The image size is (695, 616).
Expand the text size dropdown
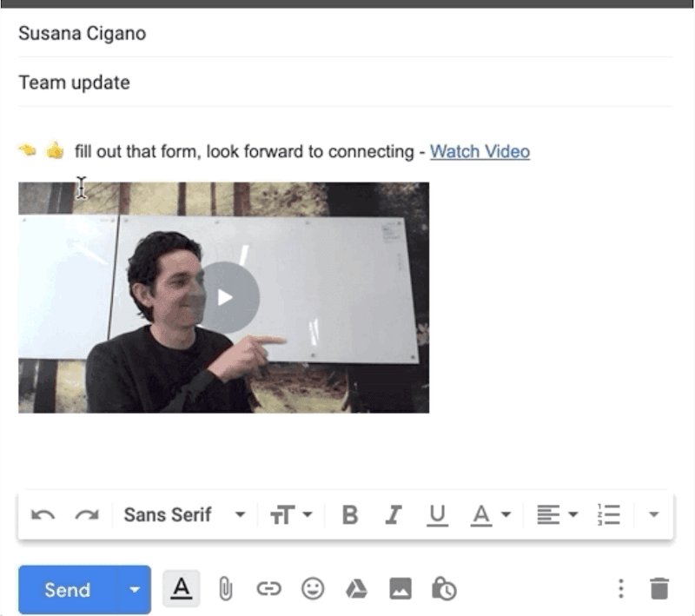290,515
